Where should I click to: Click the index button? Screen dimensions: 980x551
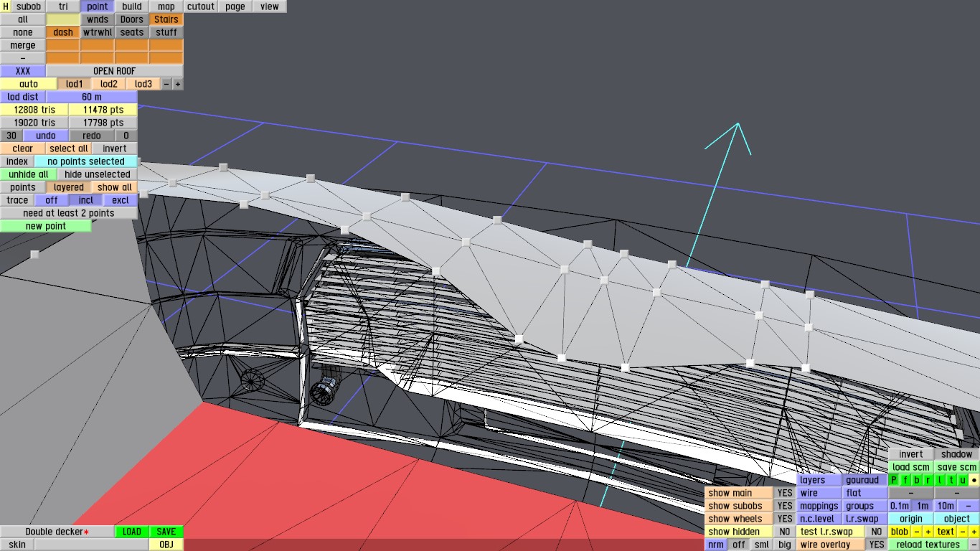[x=17, y=161]
